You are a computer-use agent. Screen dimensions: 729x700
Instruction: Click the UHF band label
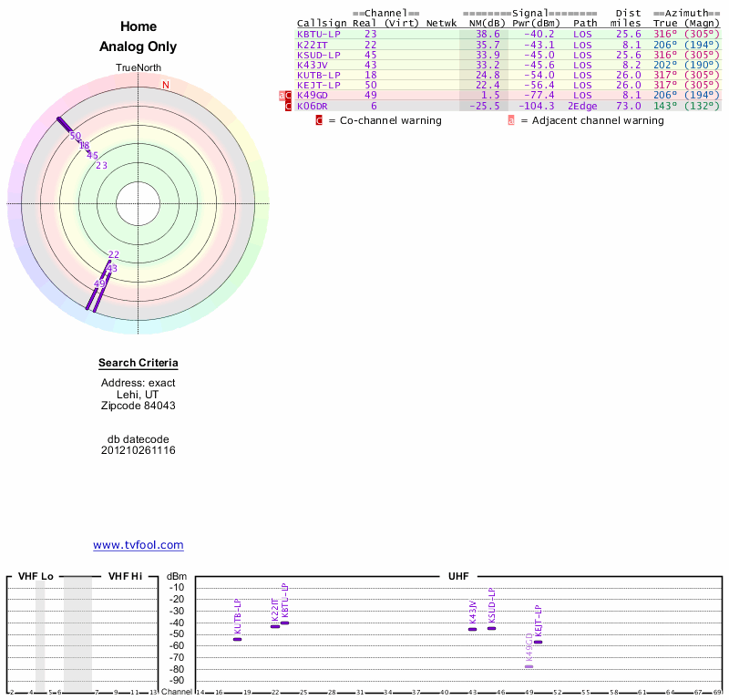(458, 576)
